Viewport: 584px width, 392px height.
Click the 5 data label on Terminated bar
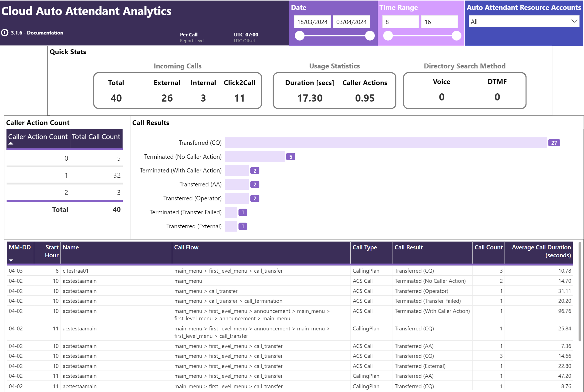point(291,157)
